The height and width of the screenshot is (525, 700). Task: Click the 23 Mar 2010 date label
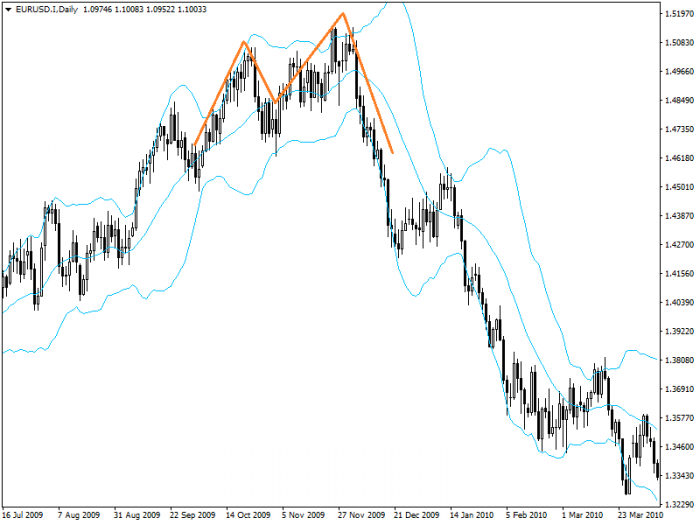pos(639,515)
